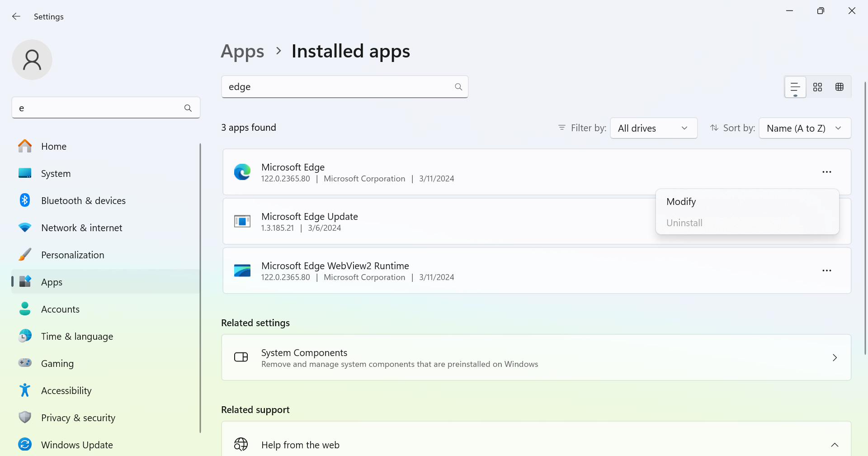Choose Uninstall from the context menu

point(747,223)
